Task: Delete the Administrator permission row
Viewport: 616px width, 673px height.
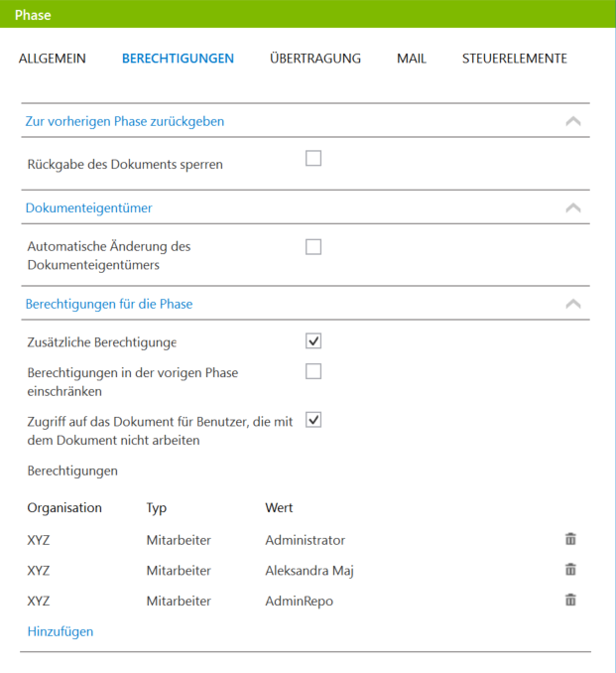Action: pyautogui.click(x=570, y=539)
